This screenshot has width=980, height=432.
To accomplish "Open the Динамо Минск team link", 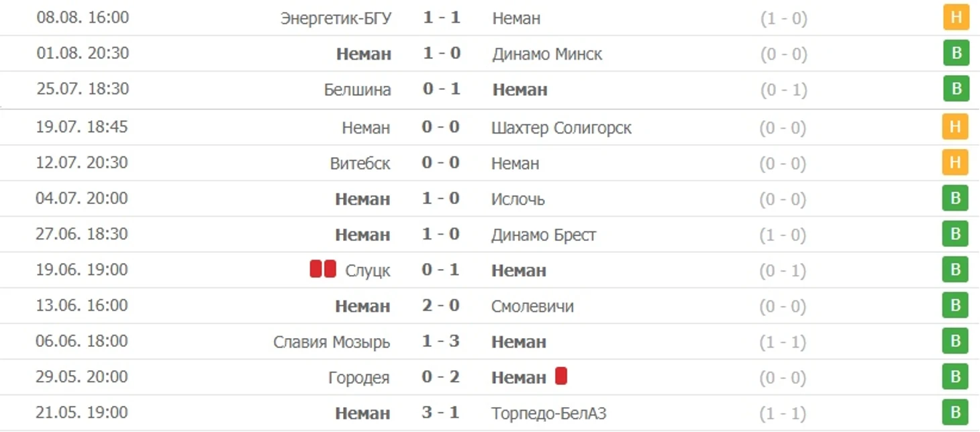I will click(547, 54).
